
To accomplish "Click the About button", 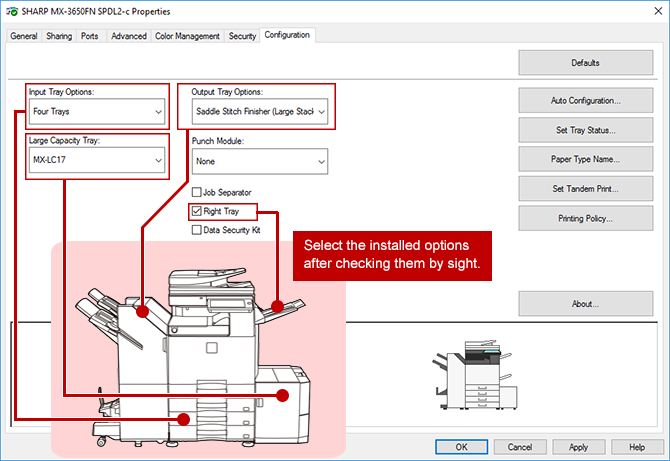I will click(x=586, y=304).
